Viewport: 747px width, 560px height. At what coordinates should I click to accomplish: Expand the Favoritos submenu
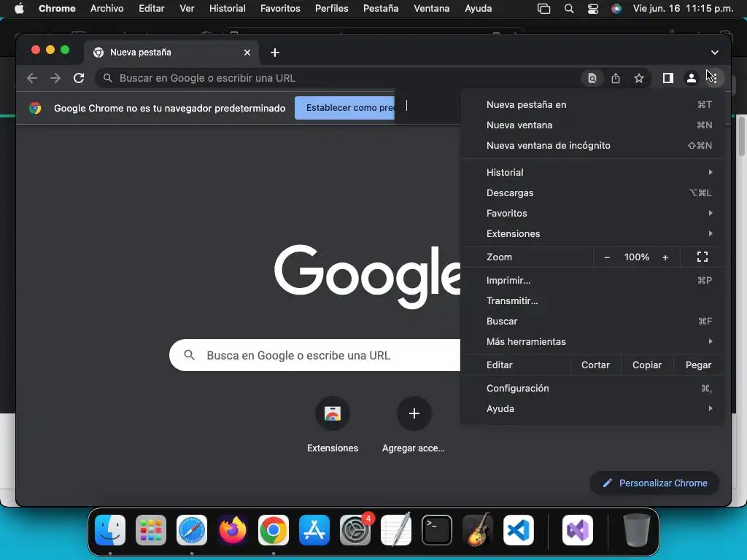click(592, 214)
